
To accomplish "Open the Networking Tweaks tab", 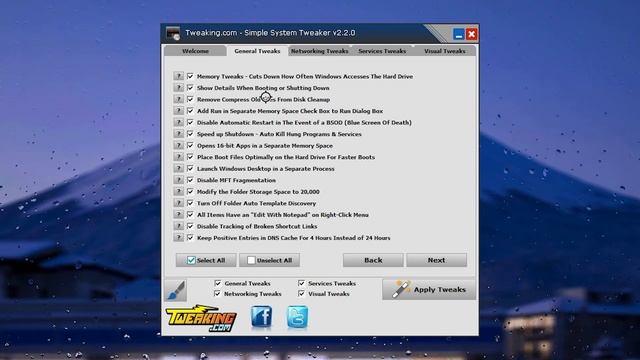I will 320,51.
